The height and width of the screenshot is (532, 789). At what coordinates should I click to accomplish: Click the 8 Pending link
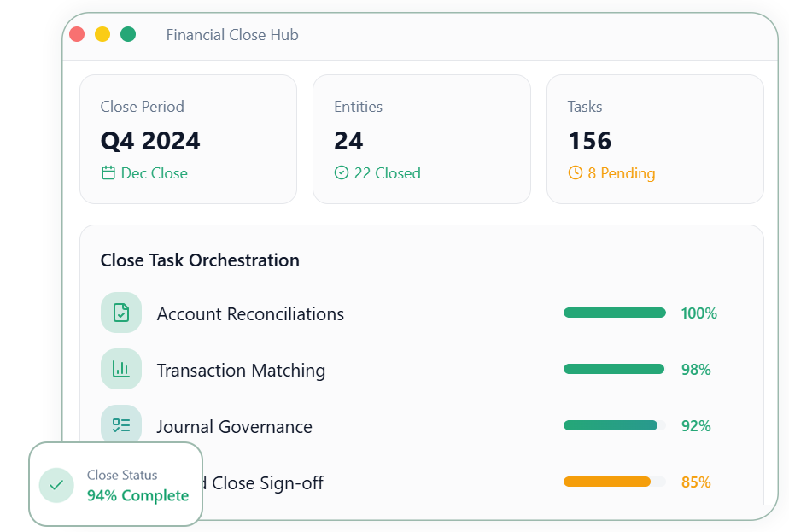(621, 173)
